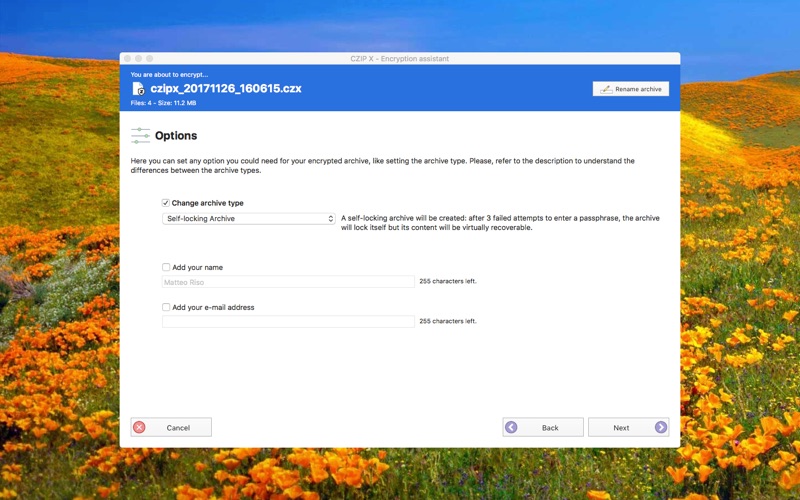Click the Rename archive button
The width and height of the screenshot is (800, 500).
coord(631,89)
